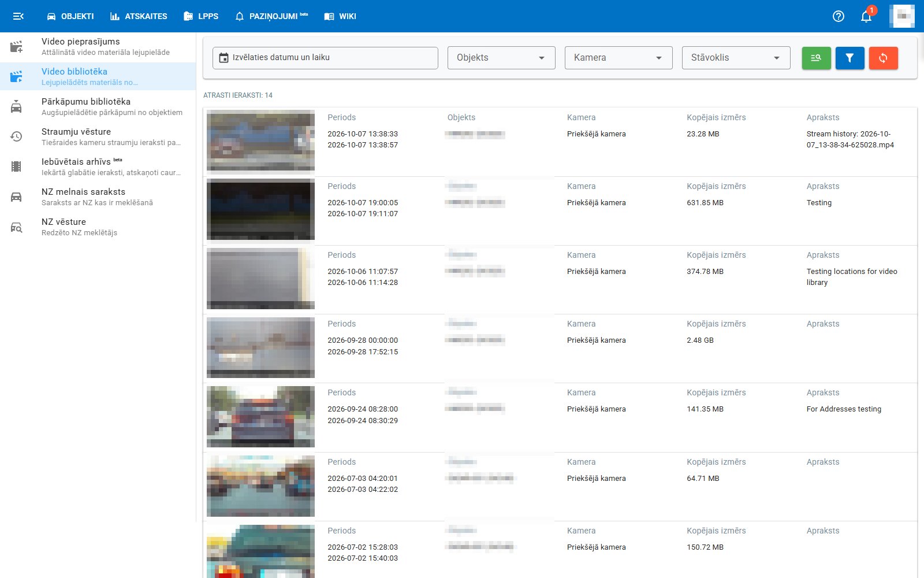The height and width of the screenshot is (578, 924).
Task: Open Video pieprasījums in the sidebar
Action: point(98,47)
